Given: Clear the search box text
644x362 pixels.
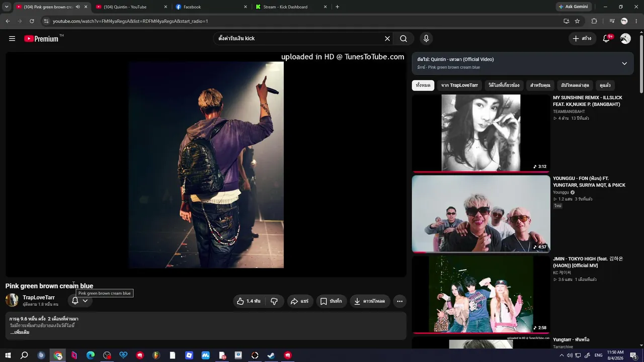Looking at the screenshot, I should pos(387,39).
